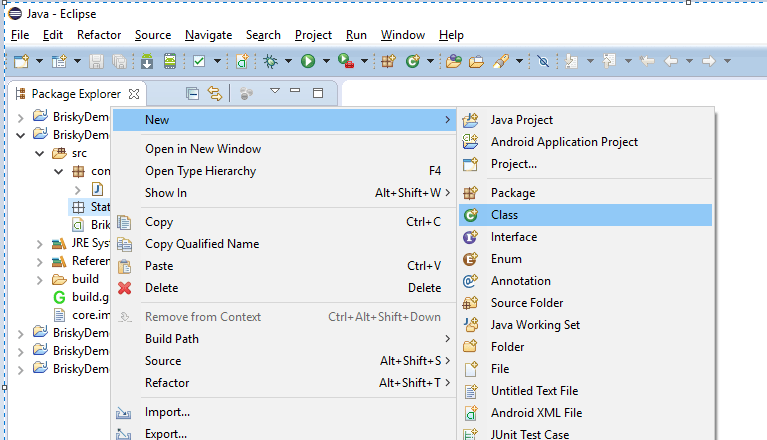Toggle the Mark Occurrences toolbar icon
The height and width of the screenshot is (440, 767).
(x=543, y=61)
